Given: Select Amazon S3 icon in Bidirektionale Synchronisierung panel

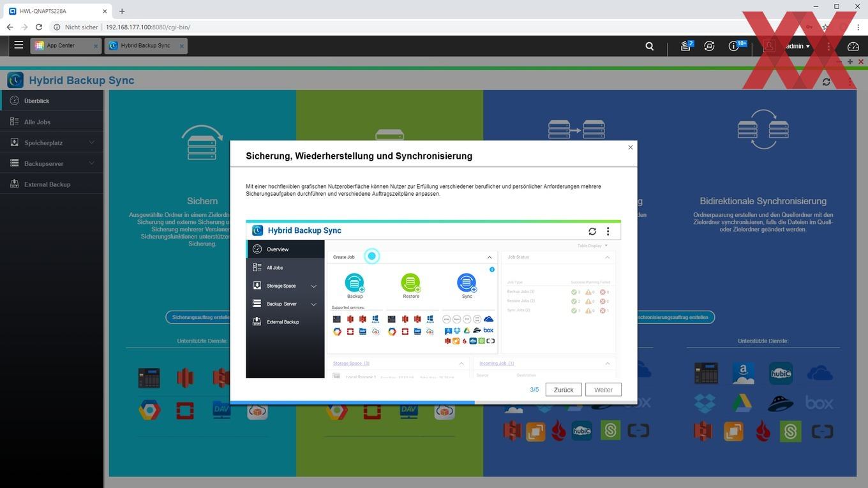Looking at the screenshot, I should click(x=703, y=431).
